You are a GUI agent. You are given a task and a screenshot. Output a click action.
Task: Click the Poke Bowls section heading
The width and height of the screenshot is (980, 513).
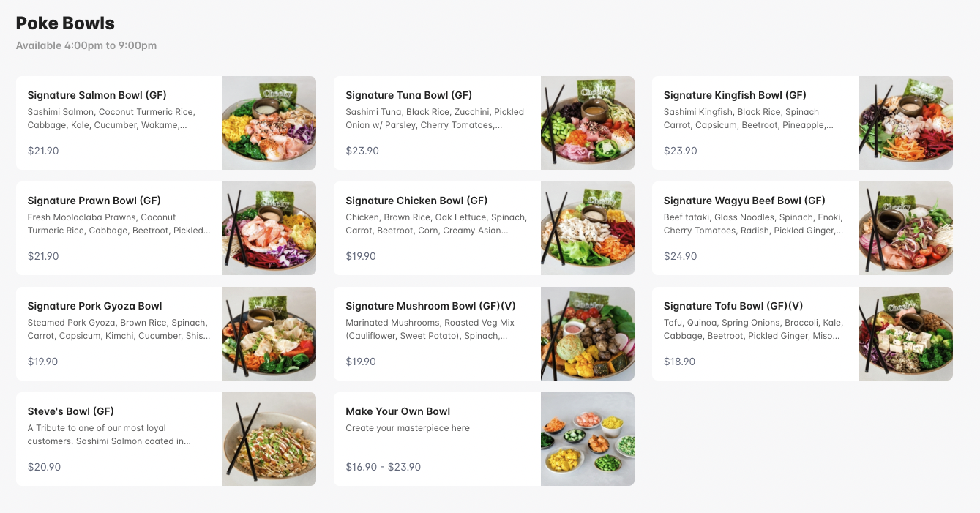coord(65,23)
